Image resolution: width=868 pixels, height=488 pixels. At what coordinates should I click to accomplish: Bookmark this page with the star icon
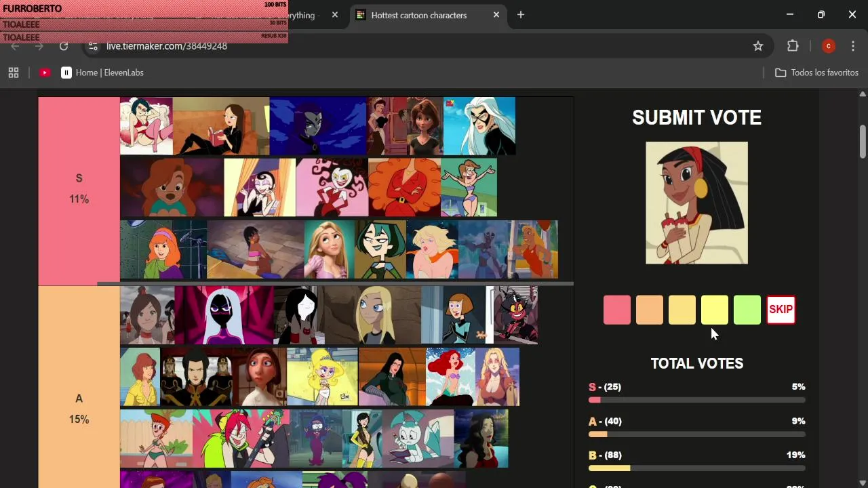[758, 46]
